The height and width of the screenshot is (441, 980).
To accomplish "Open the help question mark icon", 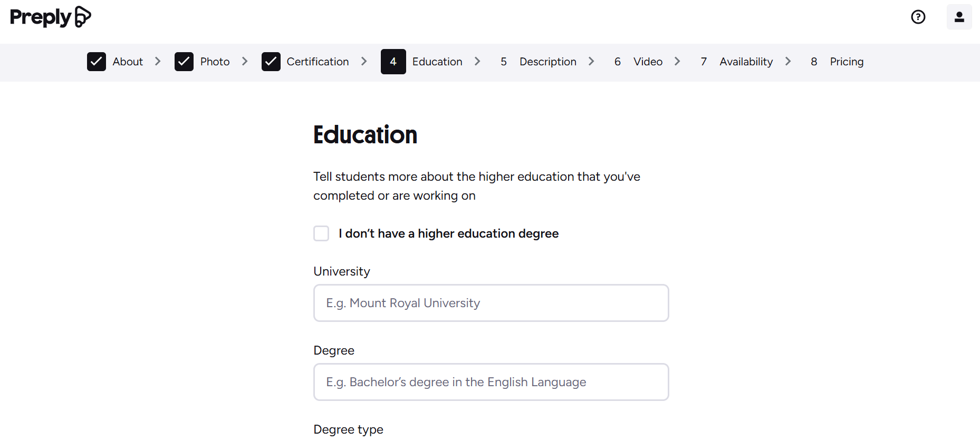I will tap(918, 17).
